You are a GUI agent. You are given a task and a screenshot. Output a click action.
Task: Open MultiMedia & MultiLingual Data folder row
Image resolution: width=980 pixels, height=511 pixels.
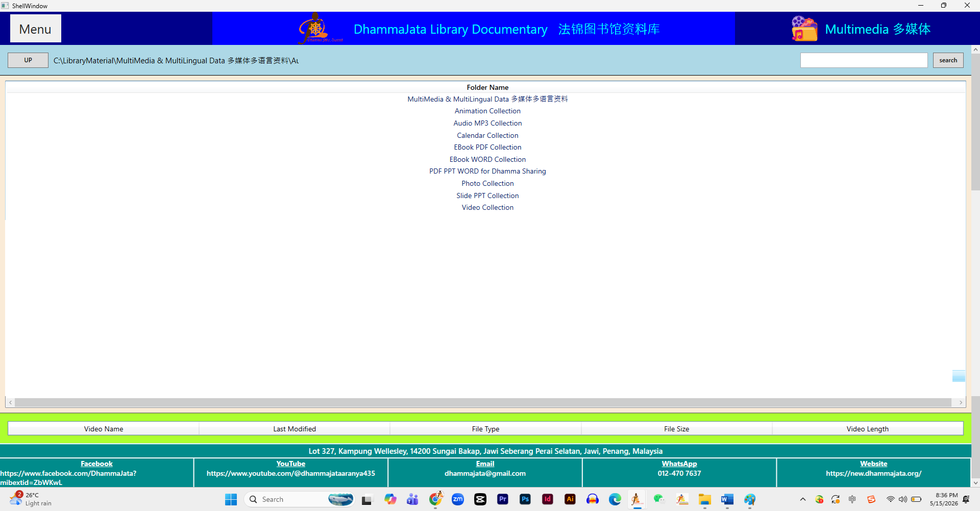point(487,99)
